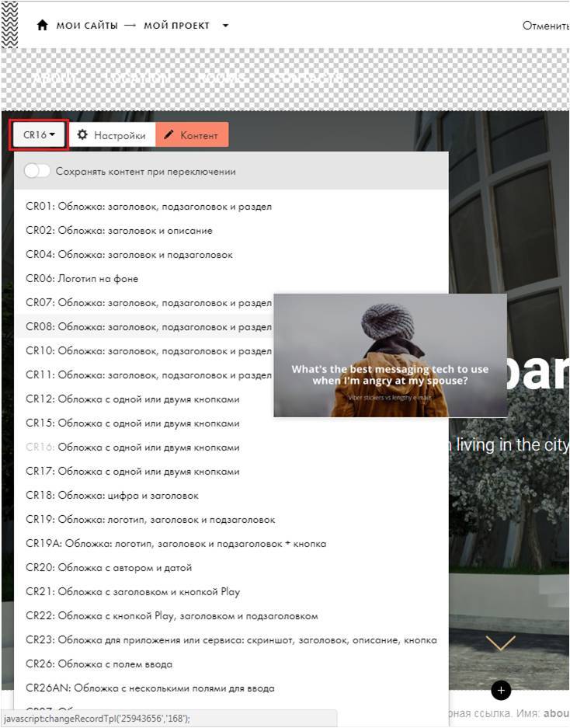
Task: Expand the Мой проект dropdown arrow
Action: (225, 26)
